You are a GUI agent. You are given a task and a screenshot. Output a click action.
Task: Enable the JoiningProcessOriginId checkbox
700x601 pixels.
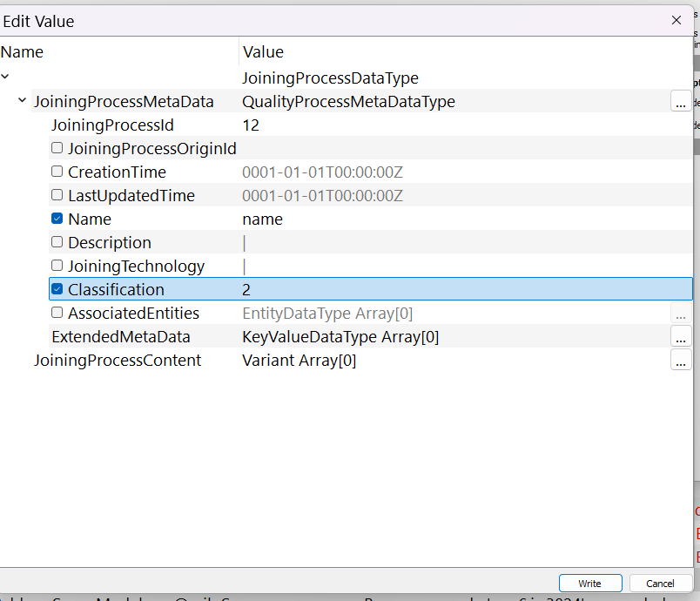pos(57,149)
